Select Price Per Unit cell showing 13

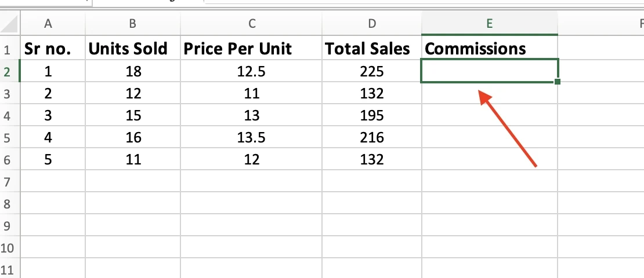point(251,115)
